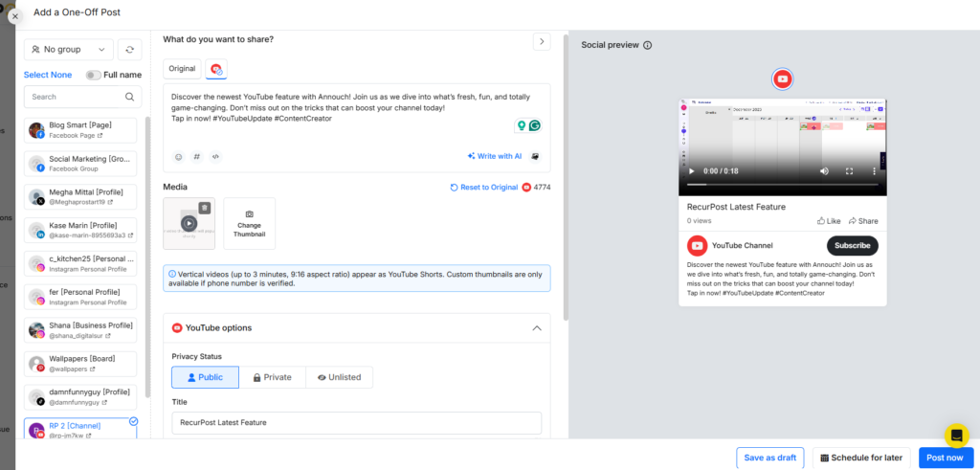980x470 pixels.
Task: Click the preview video progress bar
Action: tap(783, 185)
